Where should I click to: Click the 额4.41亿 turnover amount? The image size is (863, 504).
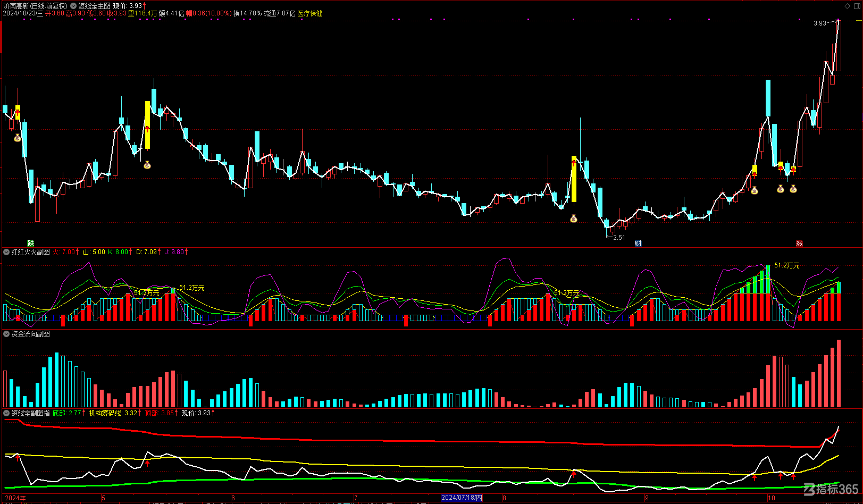point(172,13)
